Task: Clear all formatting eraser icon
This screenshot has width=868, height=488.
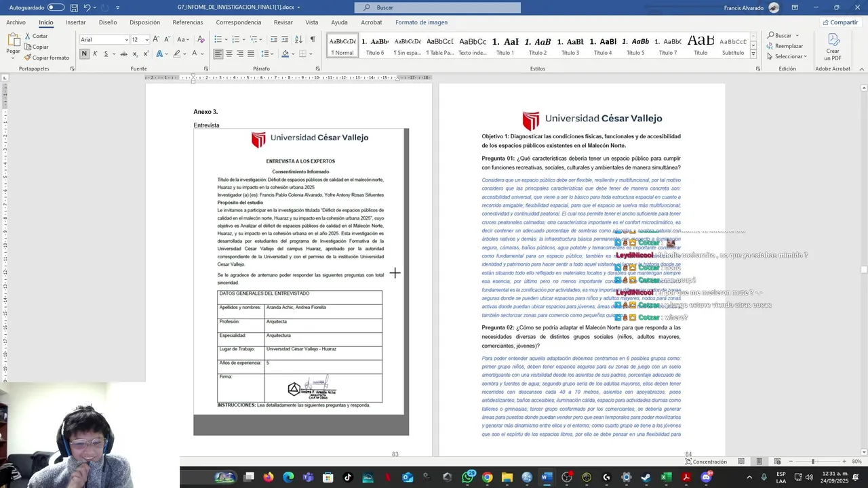Action: 201,39
